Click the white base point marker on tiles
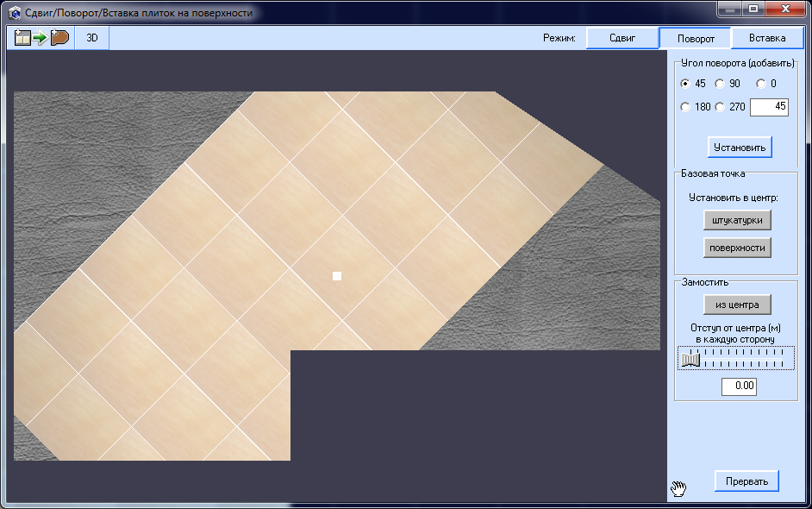The height and width of the screenshot is (509, 812). tap(337, 276)
